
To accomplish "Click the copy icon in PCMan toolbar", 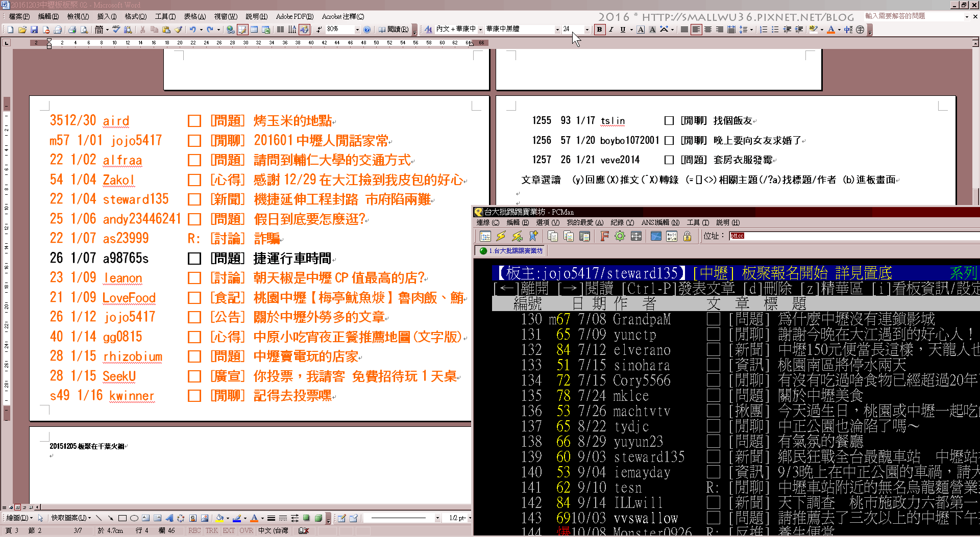I will point(552,236).
